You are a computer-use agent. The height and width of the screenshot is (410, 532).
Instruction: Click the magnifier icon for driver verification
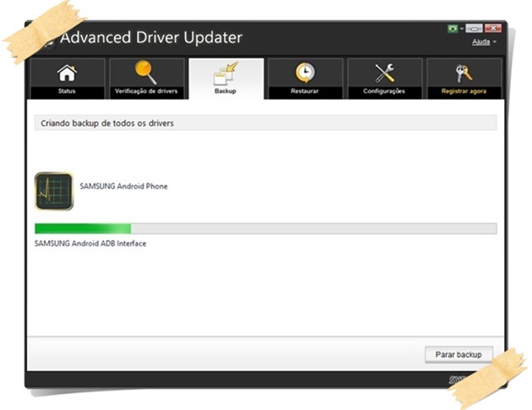pyautogui.click(x=146, y=72)
